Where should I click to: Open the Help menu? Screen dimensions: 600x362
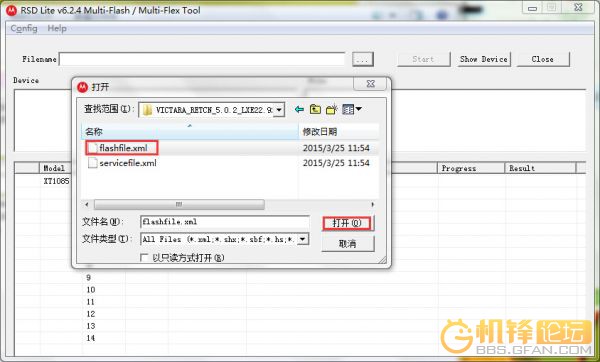coord(57,29)
